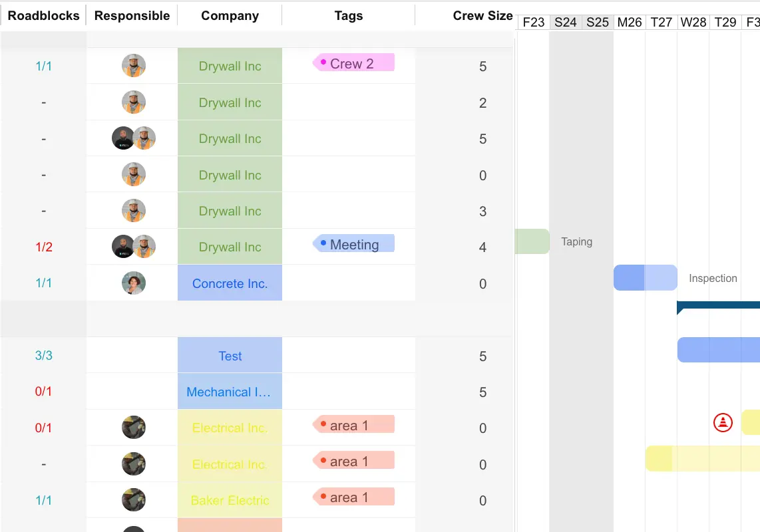Click the 1/1 roadblock count in the top row
760x532 pixels.
point(43,66)
